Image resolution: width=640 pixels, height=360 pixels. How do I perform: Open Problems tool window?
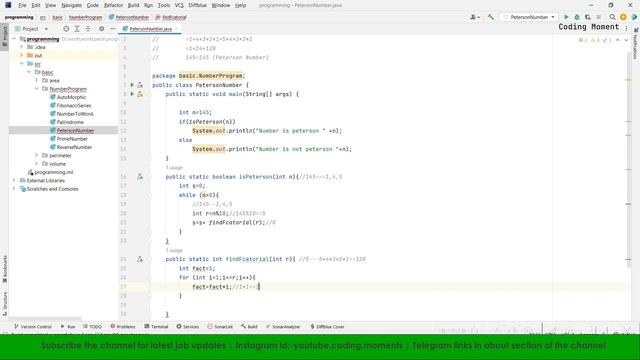click(123, 327)
